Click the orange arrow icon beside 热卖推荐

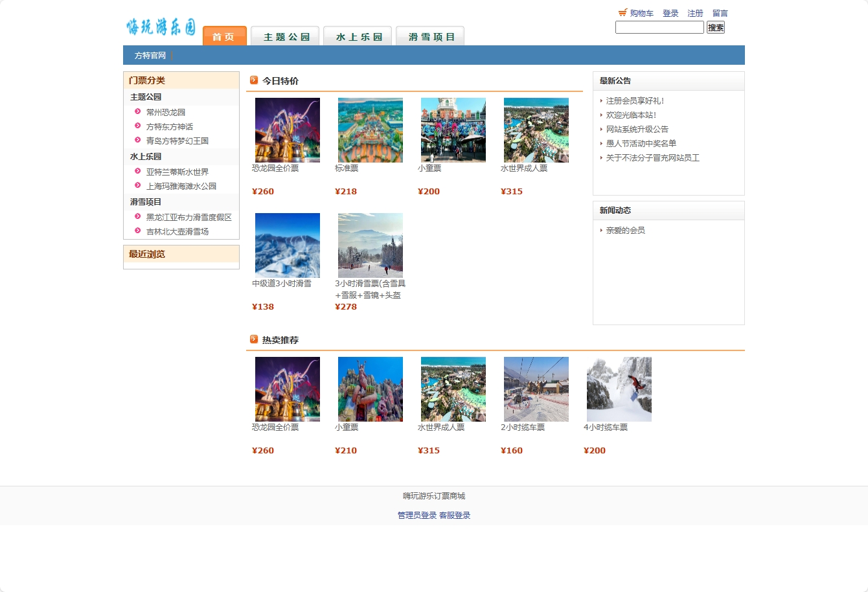[253, 338]
